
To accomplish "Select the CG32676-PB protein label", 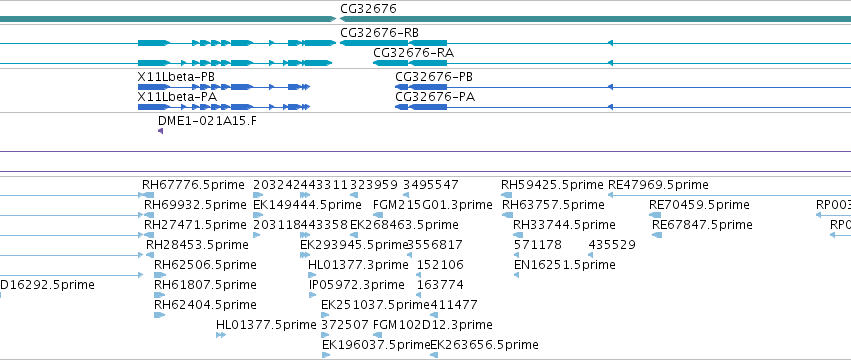I will coord(434,77).
